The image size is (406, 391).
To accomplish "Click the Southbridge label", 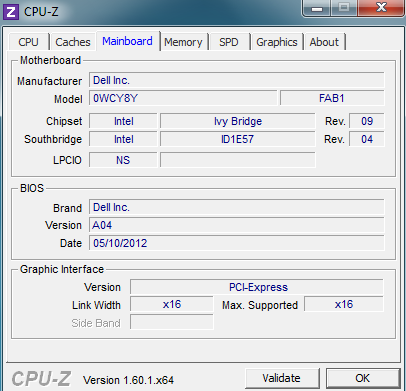I will (x=53, y=139).
